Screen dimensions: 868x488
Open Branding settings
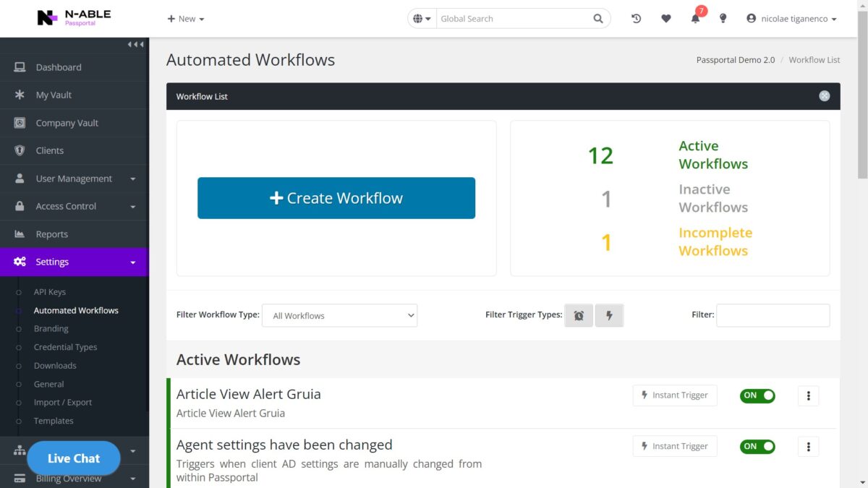click(51, 328)
